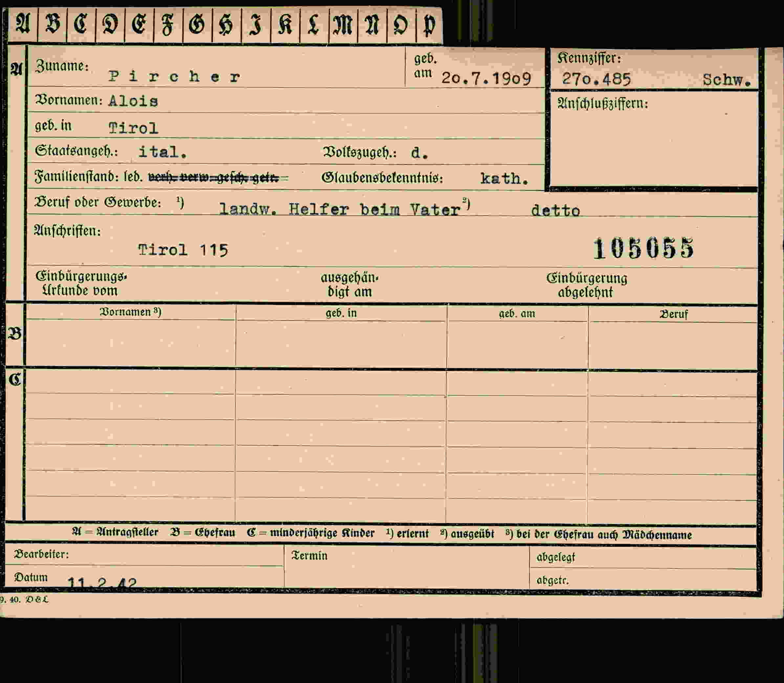Image resolution: width=784 pixels, height=683 pixels.
Task: Click legend entry "B = Ehefrau"
Action: [x=203, y=533]
